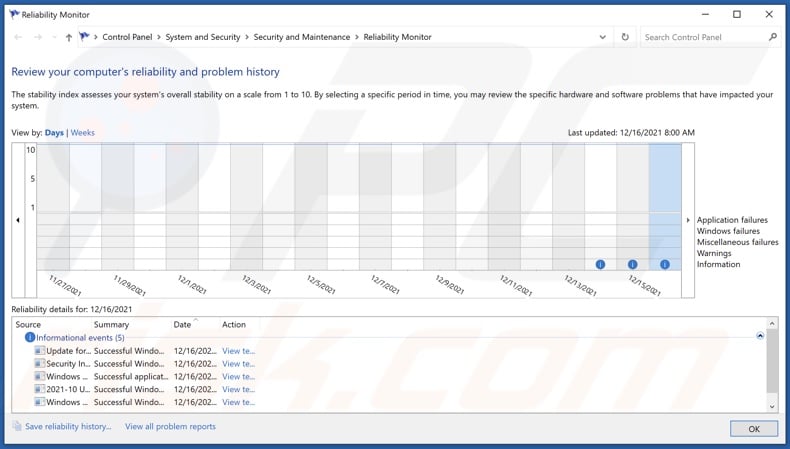This screenshot has height=449, width=790.
Task: Maximize the Reliability Monitor window
Action: point(737,14)
